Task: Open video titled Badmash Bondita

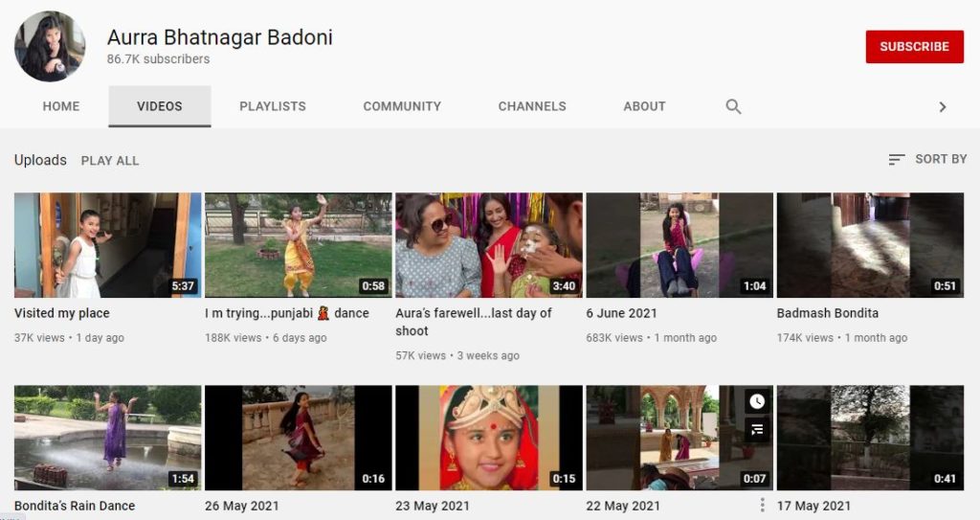Action: (x=828, y=313)
